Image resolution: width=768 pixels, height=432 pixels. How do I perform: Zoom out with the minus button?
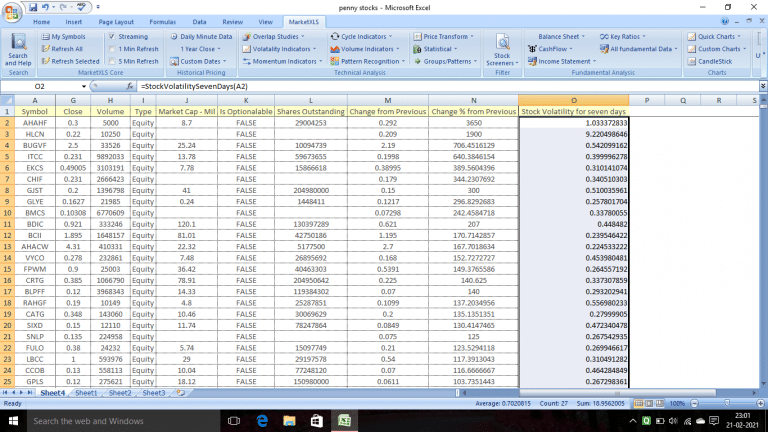[695, 404]
